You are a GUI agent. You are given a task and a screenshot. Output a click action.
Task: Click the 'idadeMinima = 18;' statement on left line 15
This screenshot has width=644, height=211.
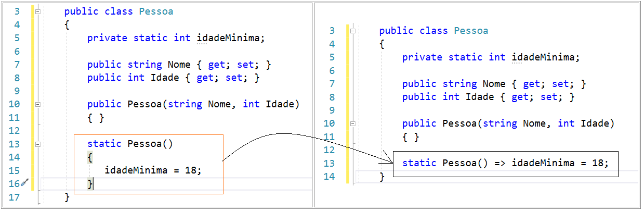[x=152, y=170]
